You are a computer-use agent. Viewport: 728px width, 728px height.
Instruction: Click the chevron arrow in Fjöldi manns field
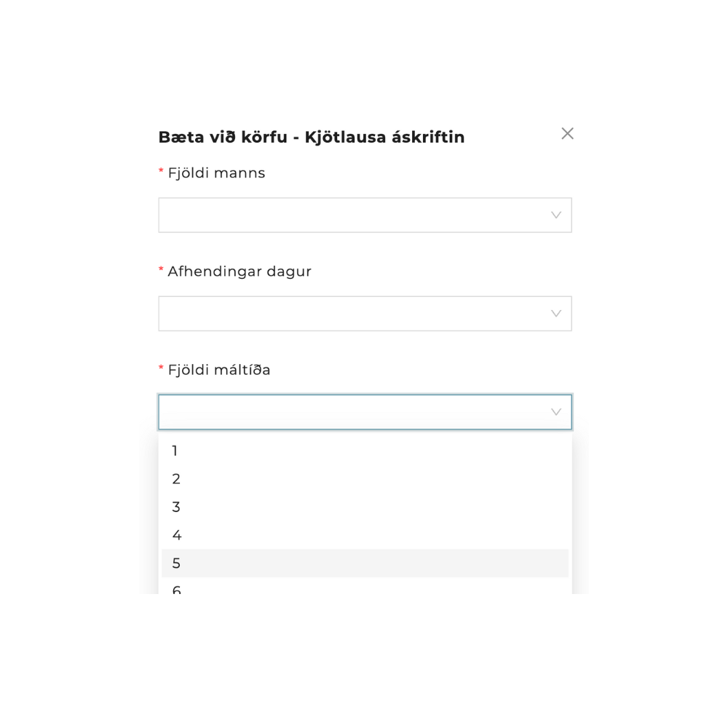(556, 215)
